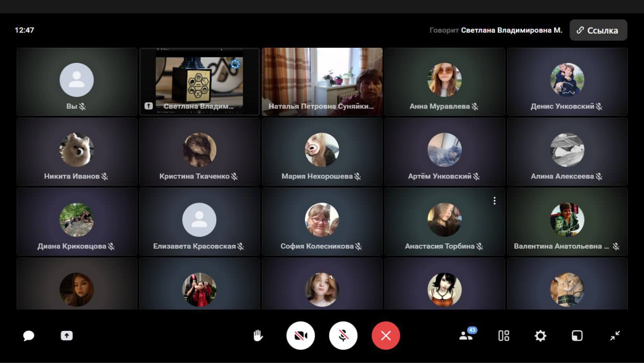Change the video grid layout
The width and height of the screenshot is (644, 363).
pos(504,336)
